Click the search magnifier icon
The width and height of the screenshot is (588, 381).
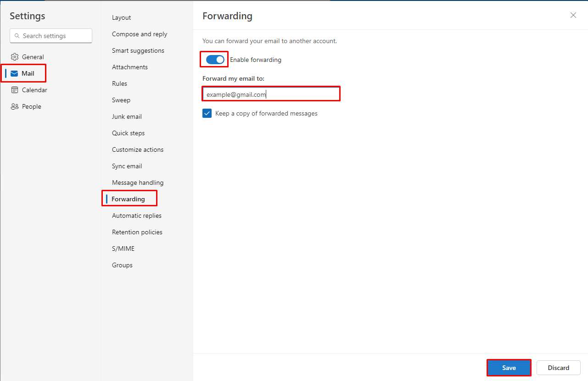(x=17, y=36)
